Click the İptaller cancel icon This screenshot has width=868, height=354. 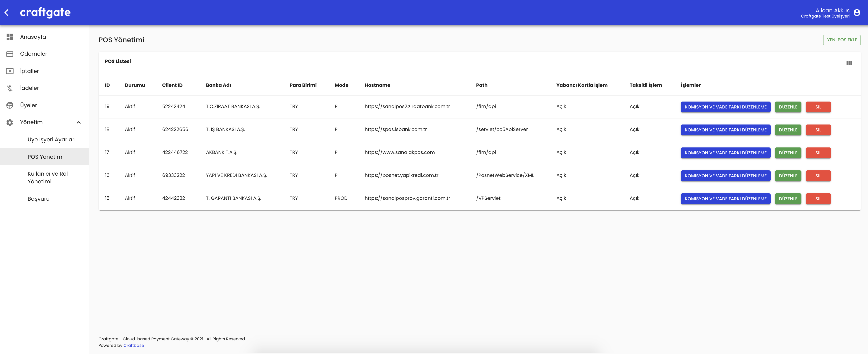pyautogui.click(x=10, y=71)
